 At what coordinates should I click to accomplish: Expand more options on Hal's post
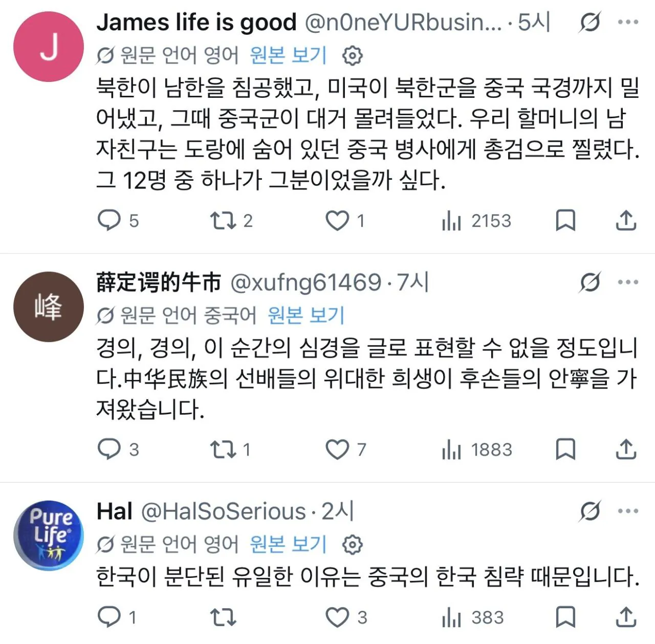click(x=628, y=511)
